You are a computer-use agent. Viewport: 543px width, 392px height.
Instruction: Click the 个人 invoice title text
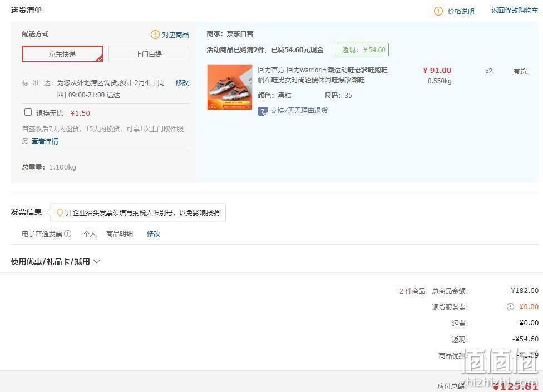pos(90,234)
